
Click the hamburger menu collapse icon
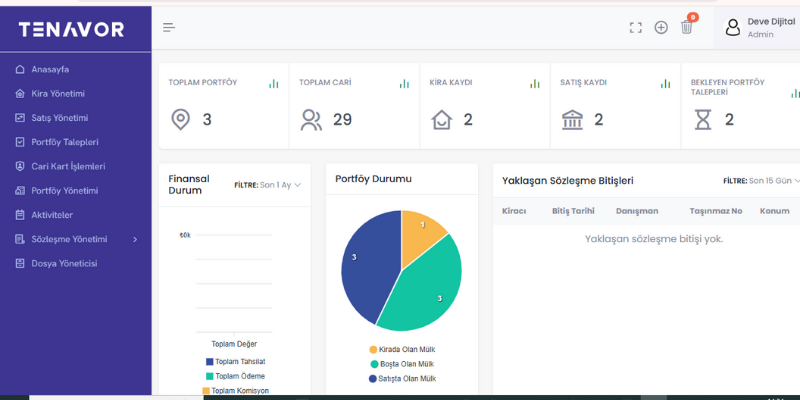click(169, 28)
